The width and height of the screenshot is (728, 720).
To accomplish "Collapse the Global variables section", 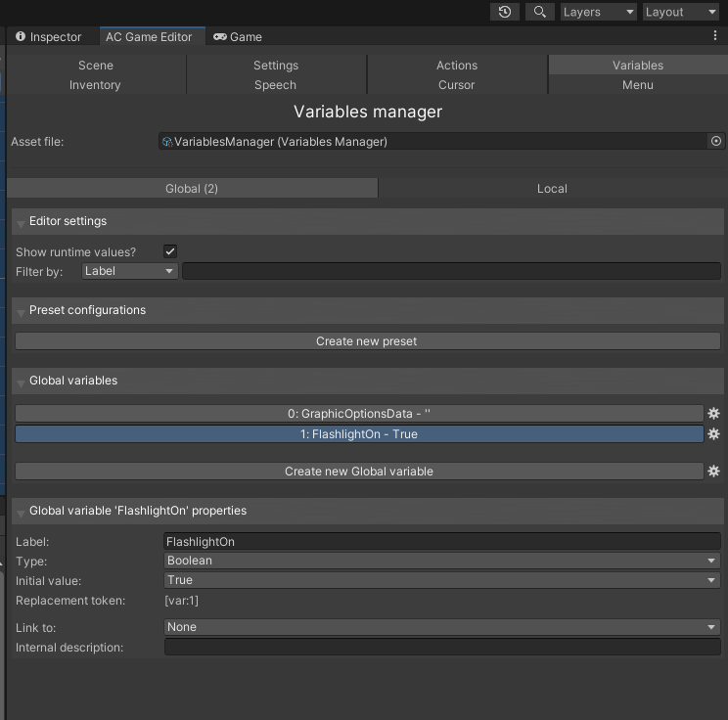I will tap(368, 381).
